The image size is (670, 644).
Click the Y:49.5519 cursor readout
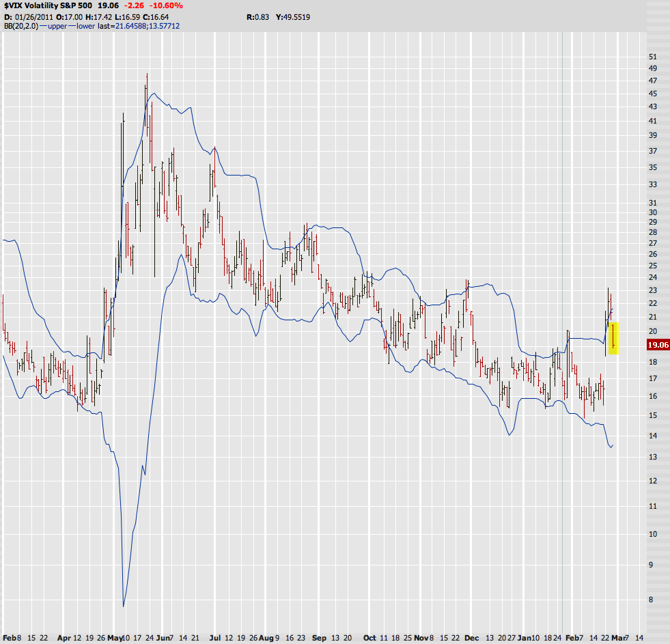292,16
